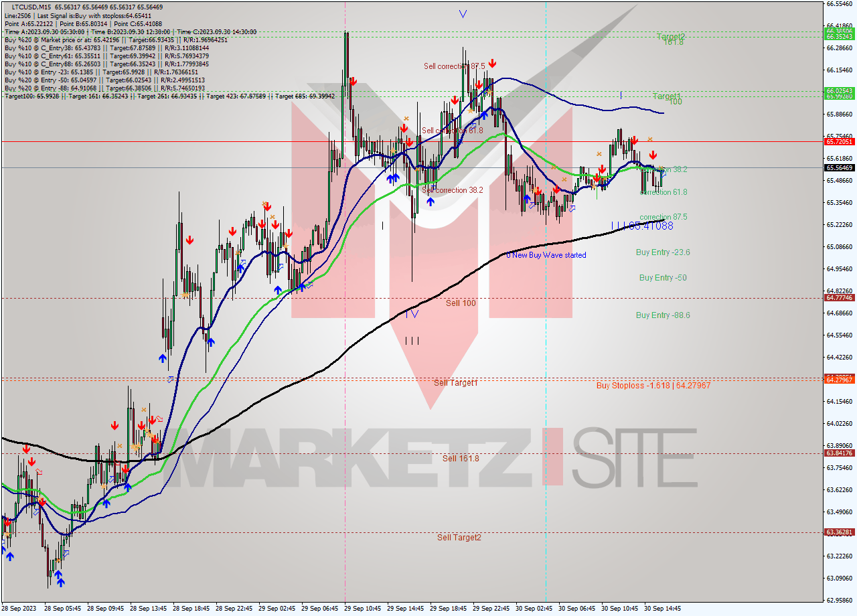Click the black 65.56469 current price tag
The height and width of the screenshot is (616, 857).
click(840, 168)
